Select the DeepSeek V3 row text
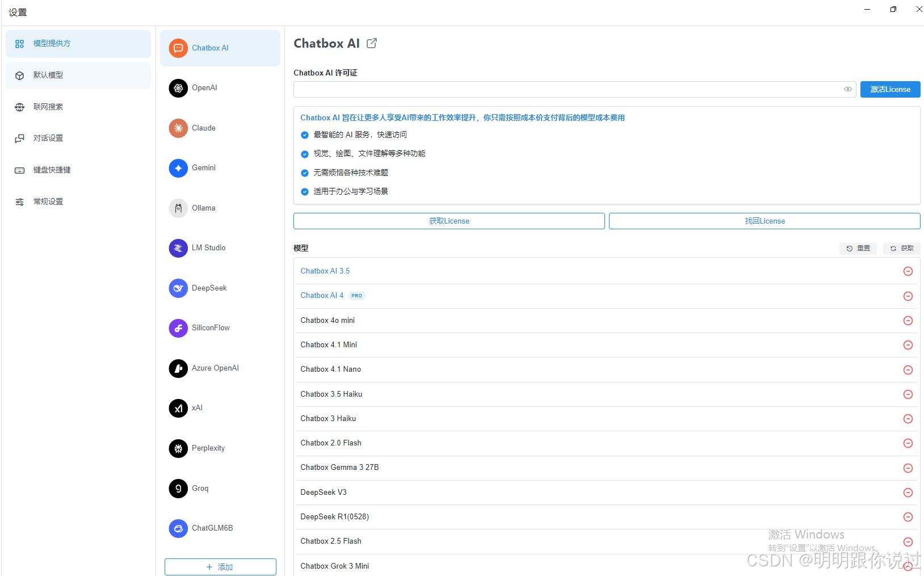The width and height of the screenshot is (924, 576). tap(324, 493)
